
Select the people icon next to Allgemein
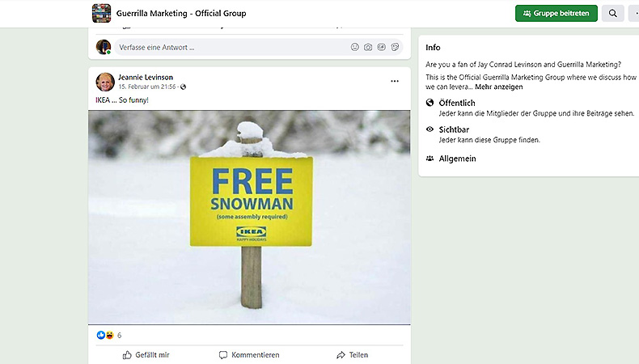(430, 159)
